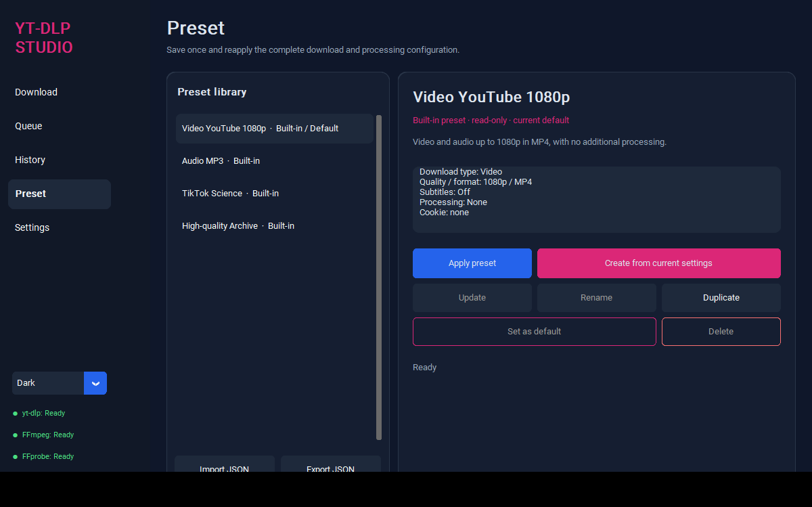Viewport: 812px width, 507px height.
Task: Select the High-quality Archive preset
Action: [x=275, y=226]
